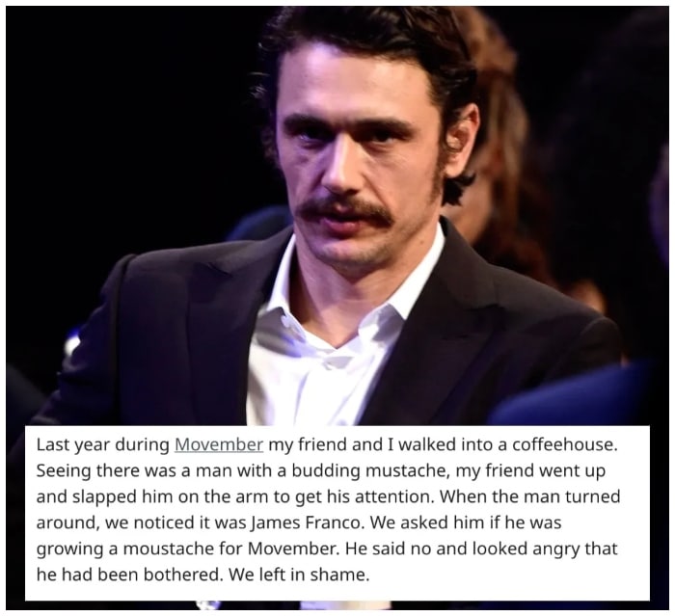Click the white caption text box
This screenshot has height=616, width=675.
[337, 513]
